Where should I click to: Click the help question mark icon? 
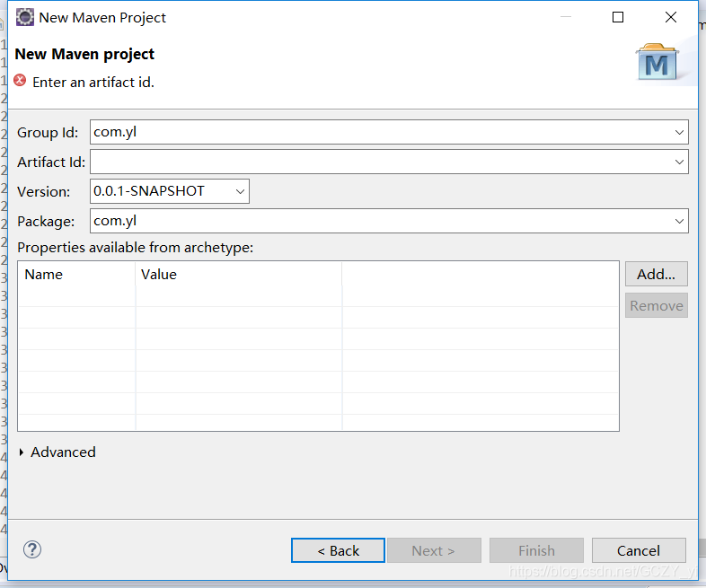(32, 549)
